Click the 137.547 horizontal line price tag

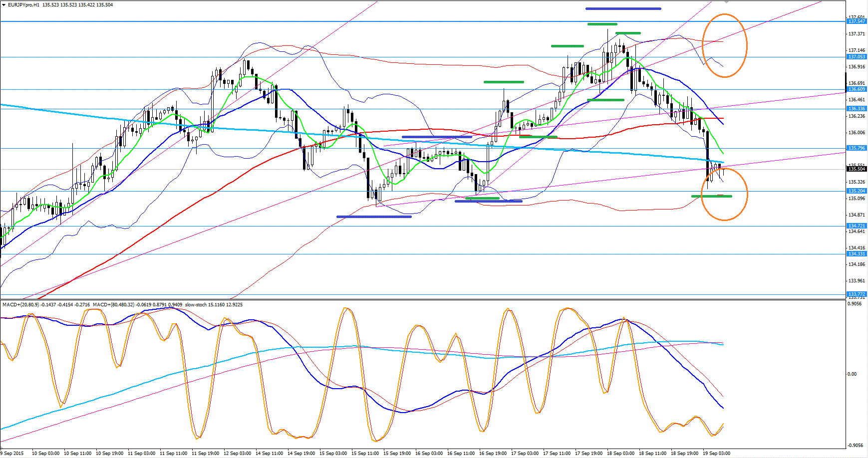(x=857, y=21)
